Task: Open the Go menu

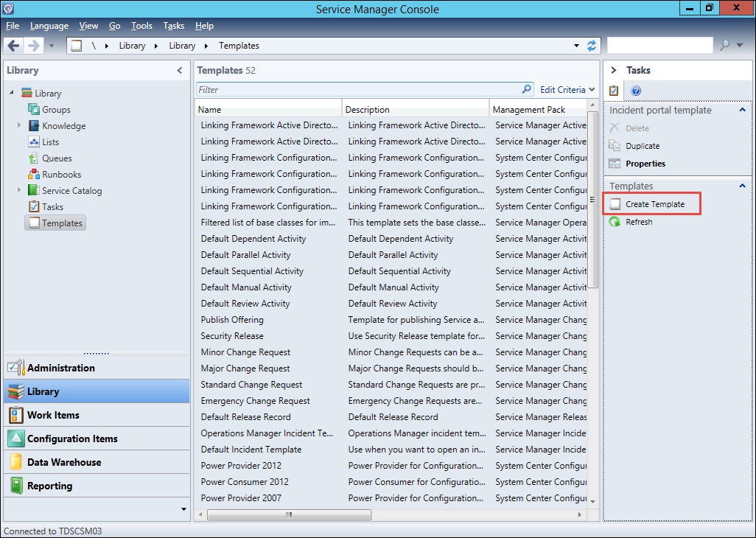Action: click(115, 26)
